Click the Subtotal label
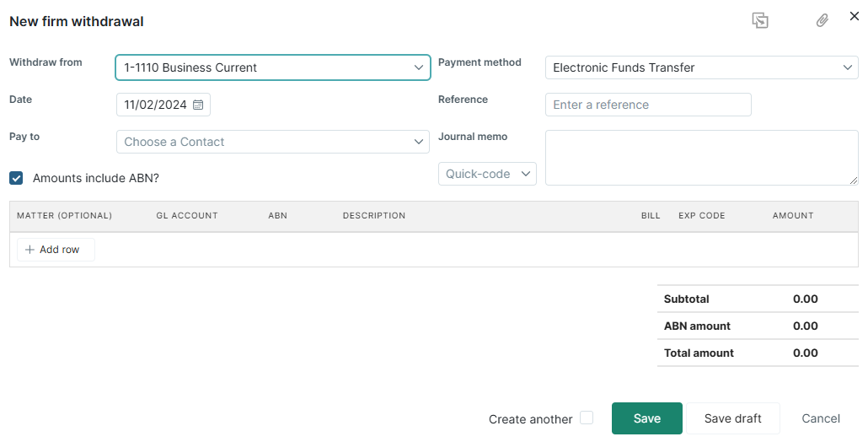This screenshot has width=868, height=442. tap(687, 299)
